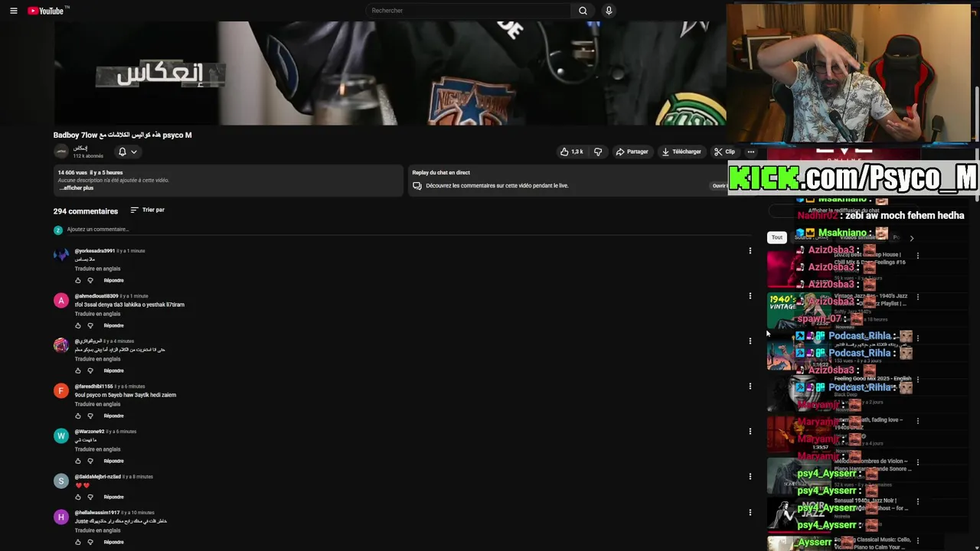980x551 pixels.
Task: Open options menu for @yorkesadra3991 comment
Action: coord(750,251)
